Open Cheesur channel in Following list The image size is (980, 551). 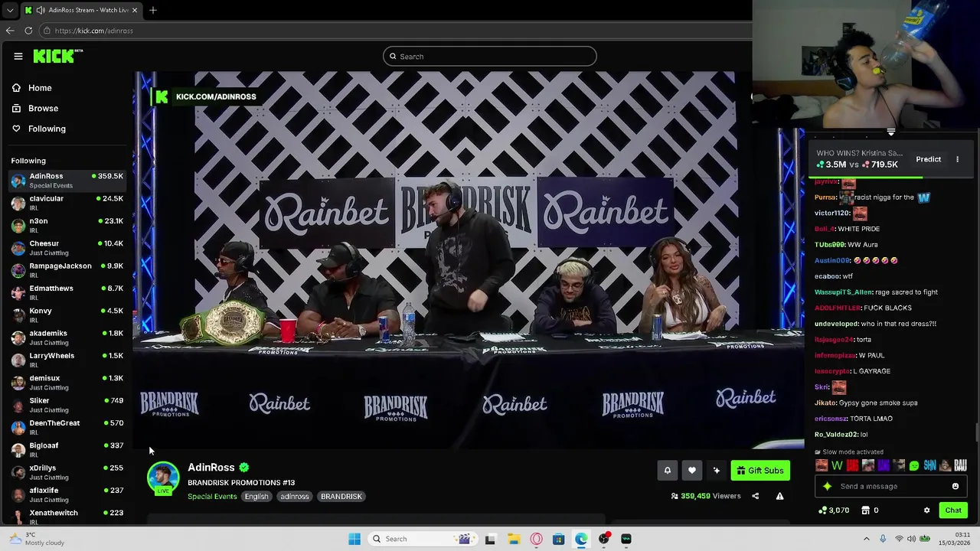click(67, 247)
